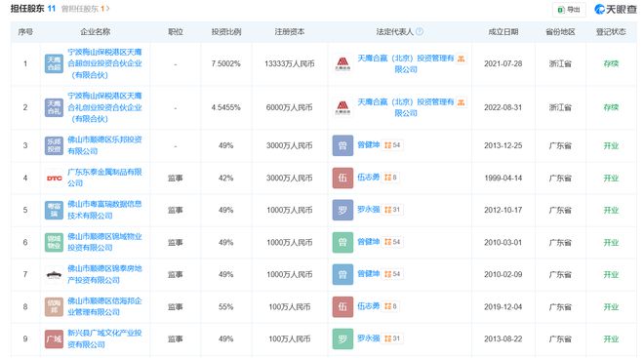Click the 注册资本 column header
The height and width of the screenshot is (358, 644).
click(x=290, y=31)
